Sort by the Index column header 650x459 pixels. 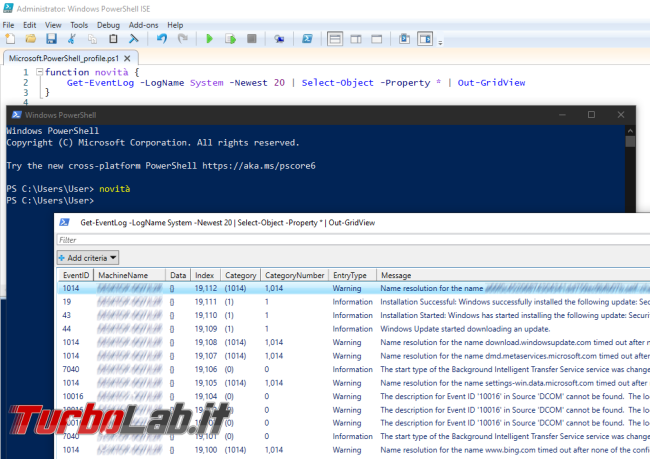coord(205,275)
